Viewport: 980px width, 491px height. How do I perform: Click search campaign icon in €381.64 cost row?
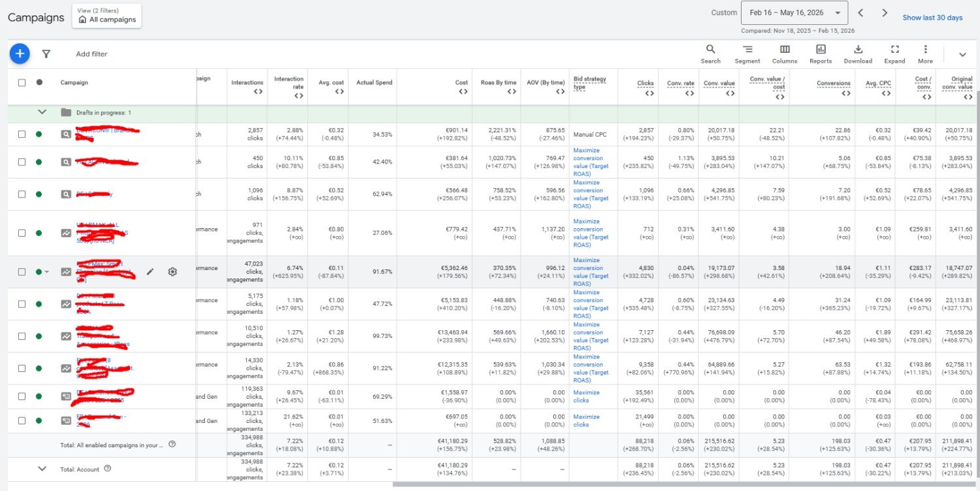(x=65, y=161)
